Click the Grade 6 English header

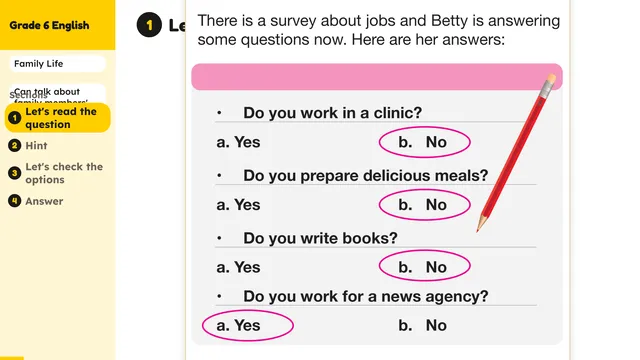coord(49,25)
